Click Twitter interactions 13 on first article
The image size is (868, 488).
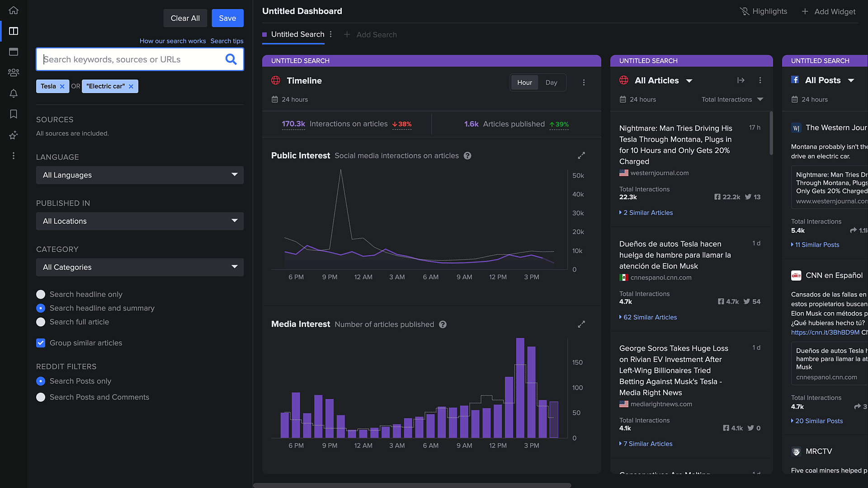753,197
